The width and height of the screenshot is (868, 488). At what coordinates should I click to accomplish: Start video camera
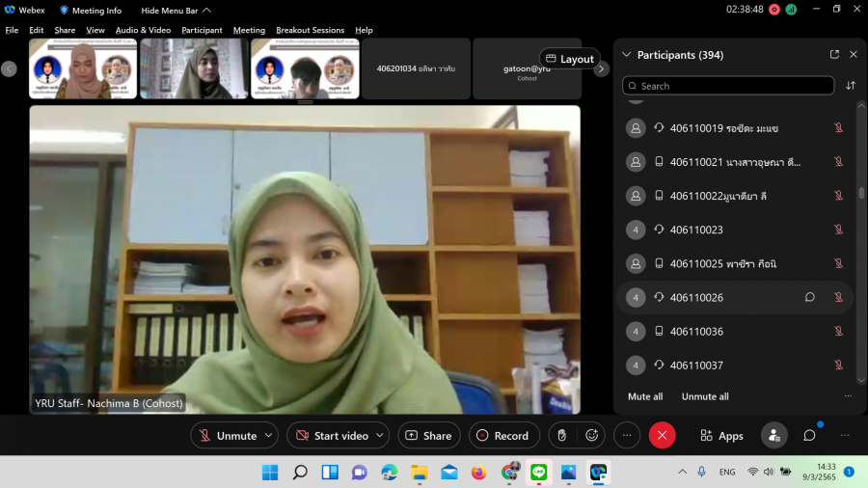331,435
